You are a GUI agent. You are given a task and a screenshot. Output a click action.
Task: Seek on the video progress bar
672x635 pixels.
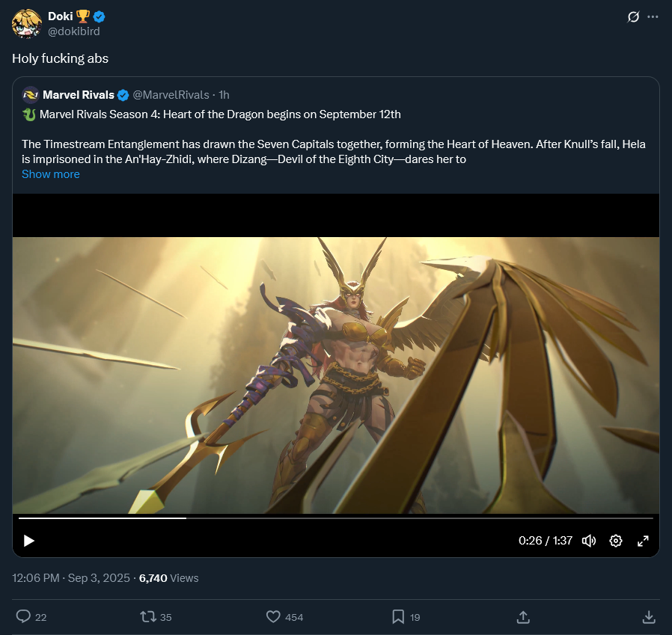[x=336, y=518]
